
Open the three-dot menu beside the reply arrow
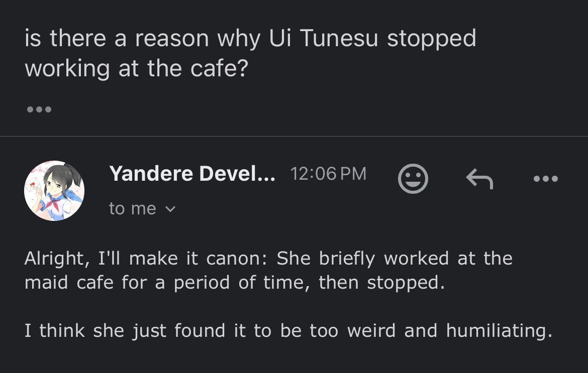[x=546, y=179]
